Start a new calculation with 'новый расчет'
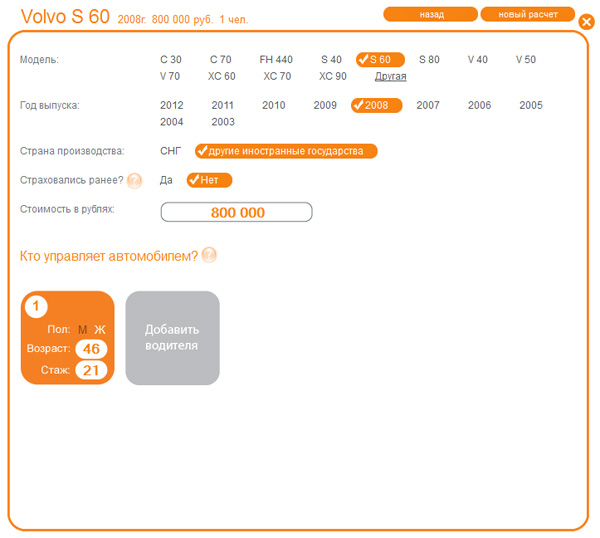 (527, 15)
